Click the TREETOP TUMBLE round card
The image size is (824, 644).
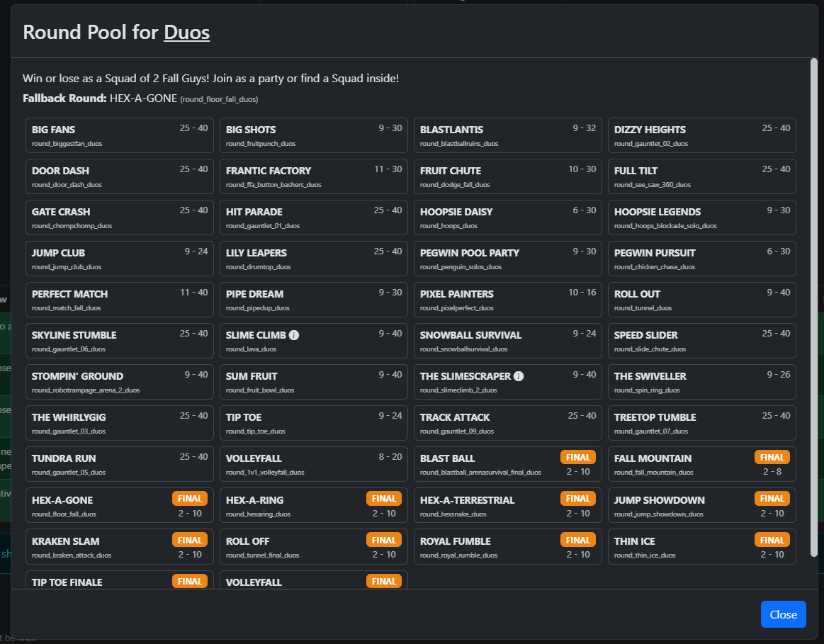(702, 423)
